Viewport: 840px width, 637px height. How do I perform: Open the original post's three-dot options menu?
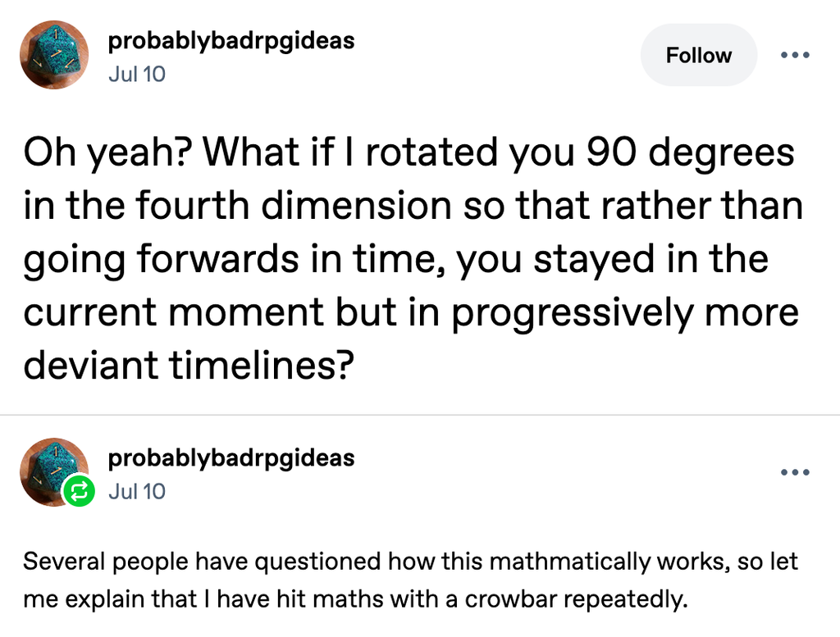[x=795, y=55]
